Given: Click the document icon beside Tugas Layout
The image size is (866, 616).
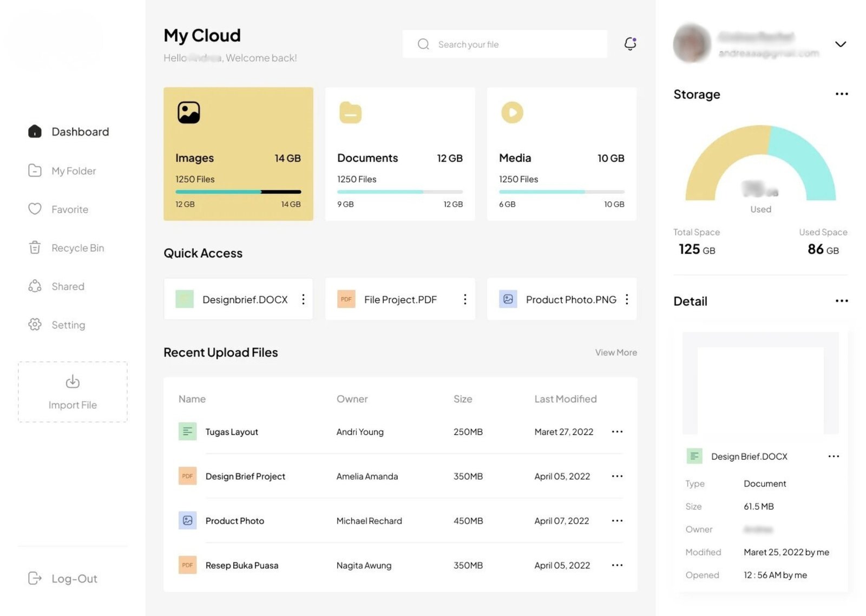Looking at the screenshot, I should click(x=187, y=431).
